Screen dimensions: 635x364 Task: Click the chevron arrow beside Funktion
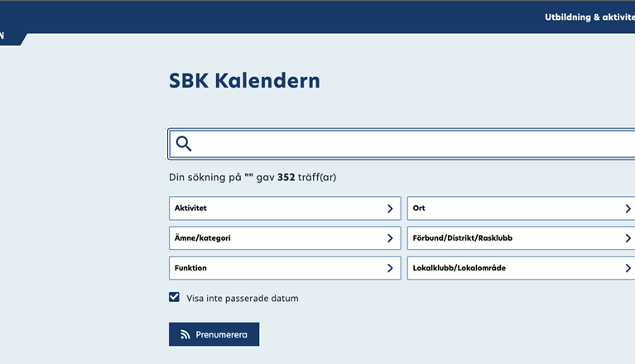click(x=390, y=268)
